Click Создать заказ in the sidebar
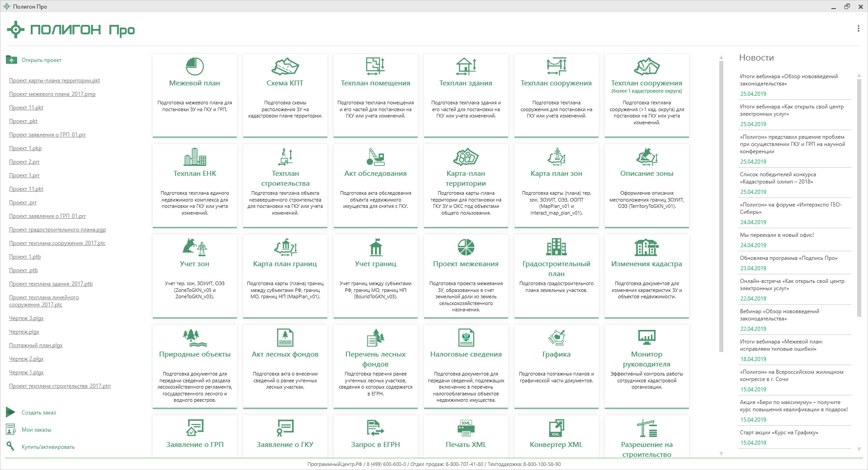This screenshot has width=868, height=470. pos(39,413)
